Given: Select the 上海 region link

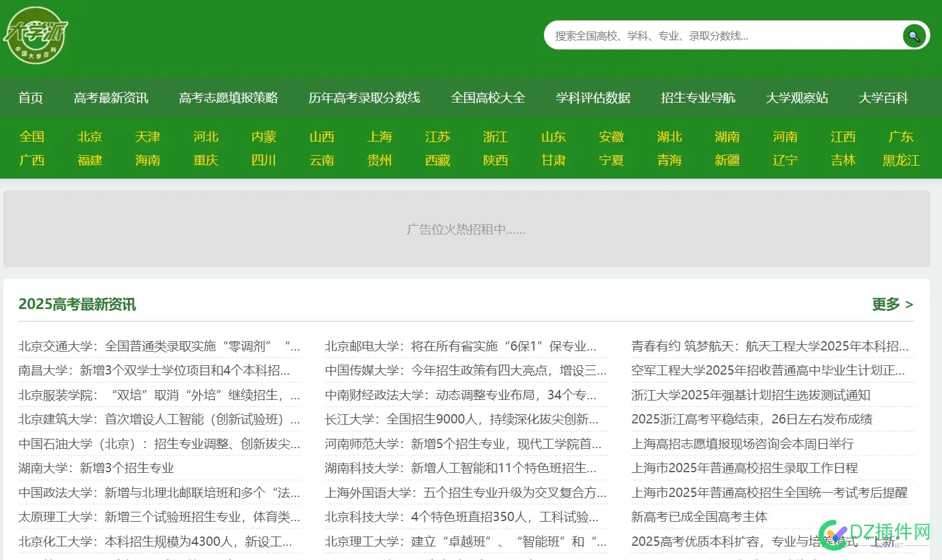Looking at the screenshot, I should pos(379,137).
